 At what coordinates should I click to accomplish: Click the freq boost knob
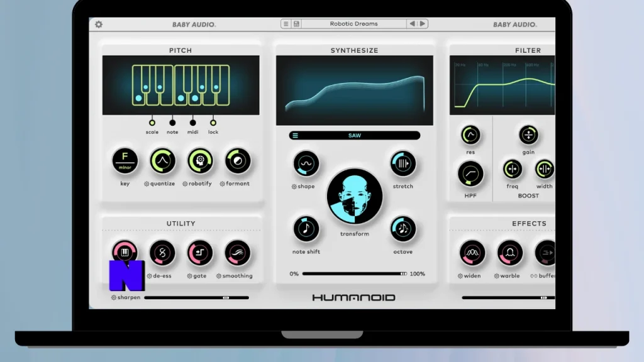coord(512,169)
